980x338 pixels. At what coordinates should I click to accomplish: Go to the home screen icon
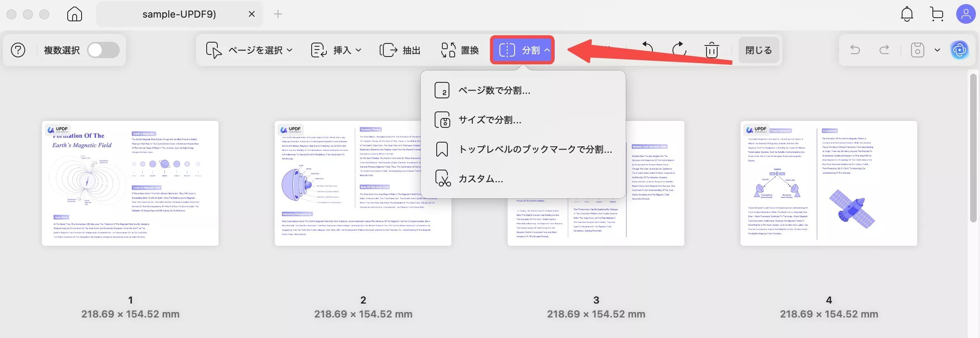tap(74, 14)
